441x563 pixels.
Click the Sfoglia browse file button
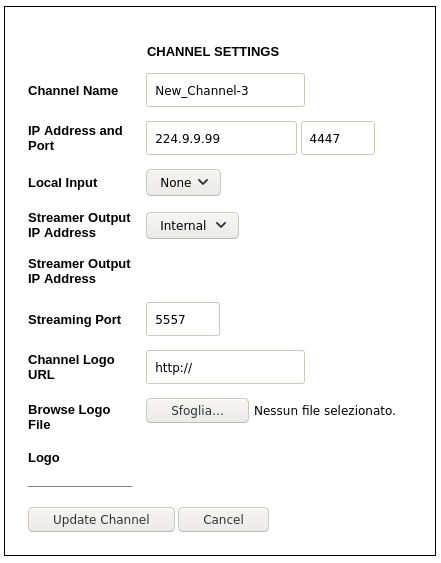[x=197, y=410]
